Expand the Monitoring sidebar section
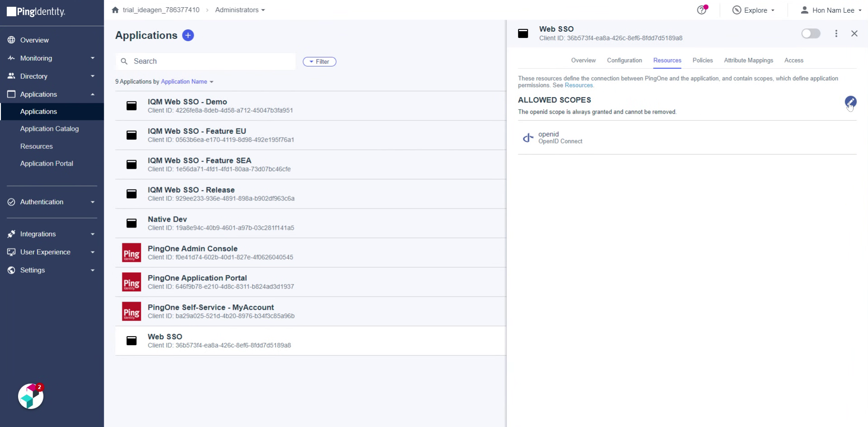 click(x=92, y=58)
